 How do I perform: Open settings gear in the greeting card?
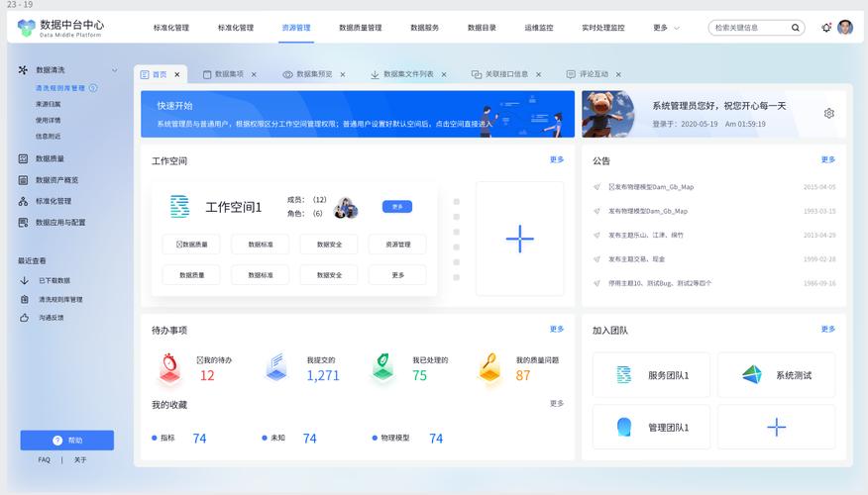click(828, 114)
